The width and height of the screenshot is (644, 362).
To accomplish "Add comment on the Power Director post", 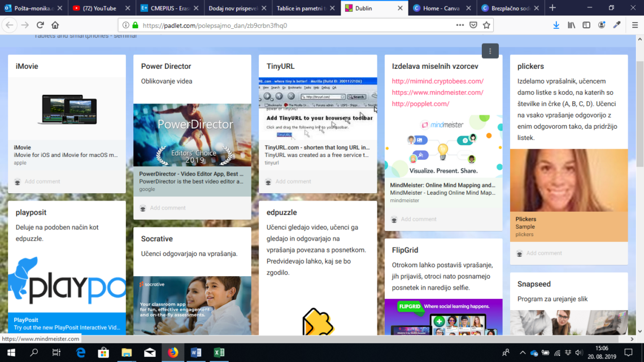I will [x=168, y=208].
